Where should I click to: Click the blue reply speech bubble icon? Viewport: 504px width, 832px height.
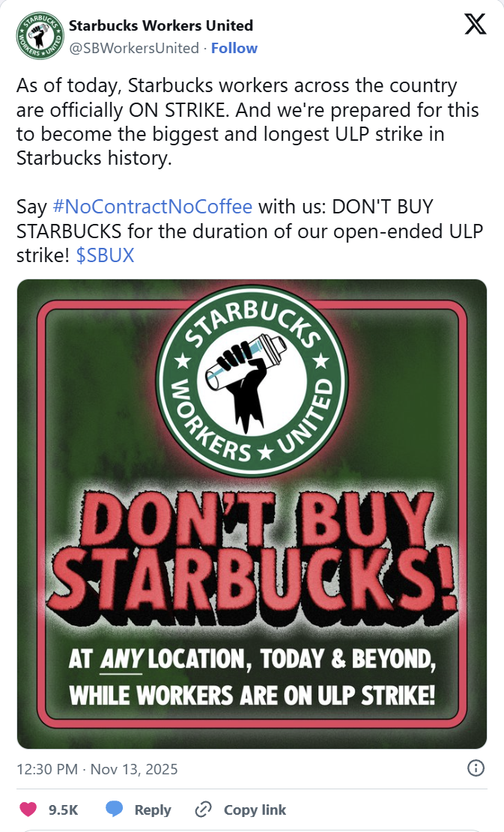(x=114, y=810)
